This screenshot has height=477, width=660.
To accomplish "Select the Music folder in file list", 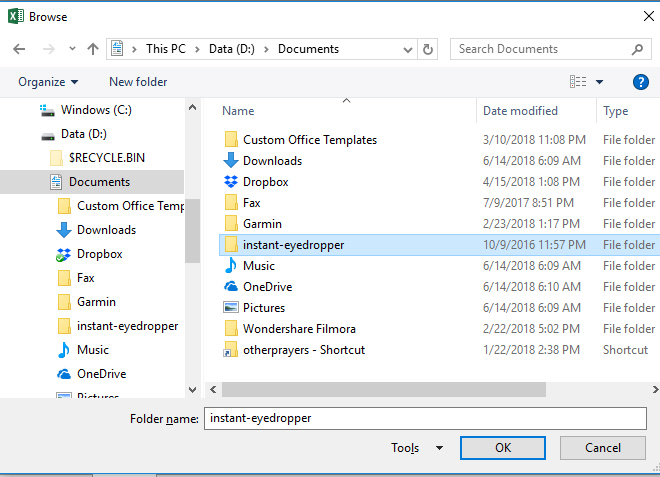I will (258, 266).
